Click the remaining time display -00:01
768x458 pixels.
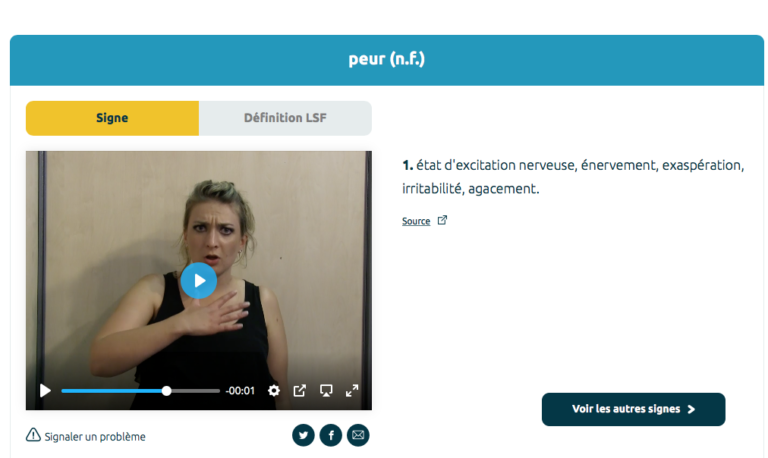click(240, 391)
